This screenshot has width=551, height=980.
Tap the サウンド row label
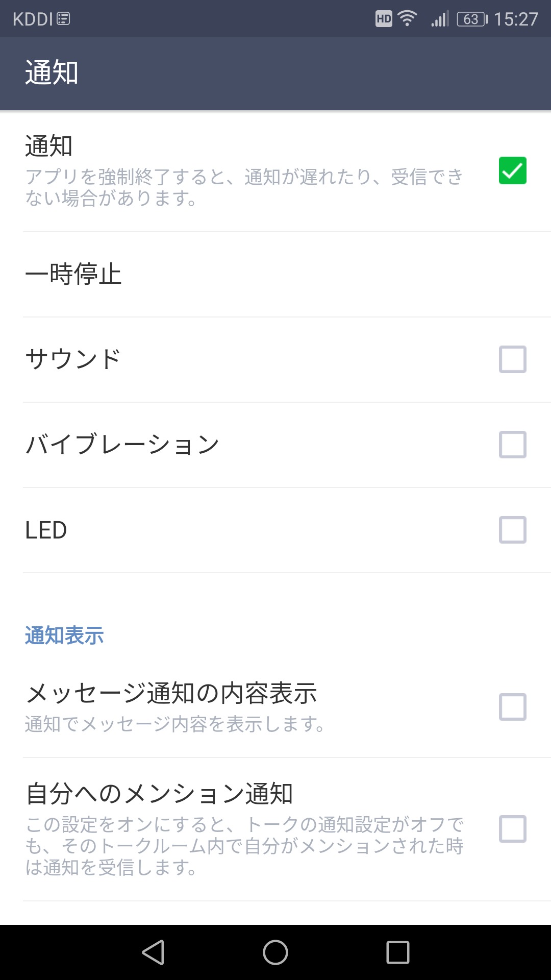point(73,359)
